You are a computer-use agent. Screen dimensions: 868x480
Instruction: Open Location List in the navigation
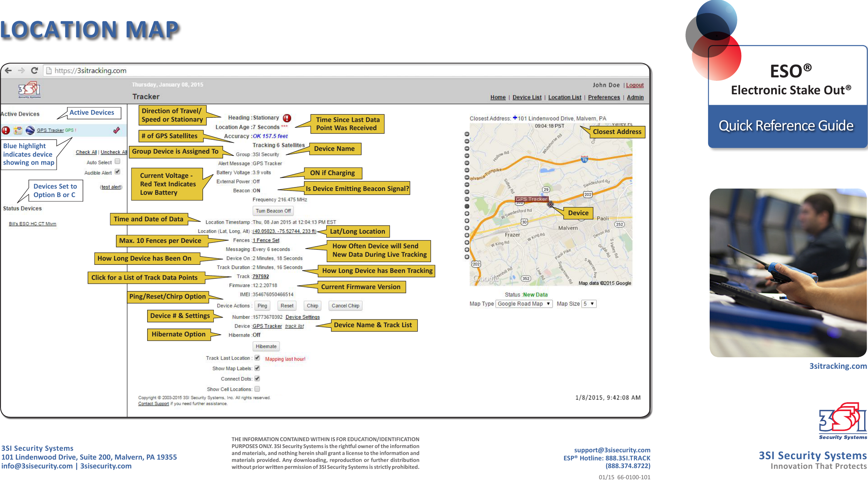click(x=565, y=97)
